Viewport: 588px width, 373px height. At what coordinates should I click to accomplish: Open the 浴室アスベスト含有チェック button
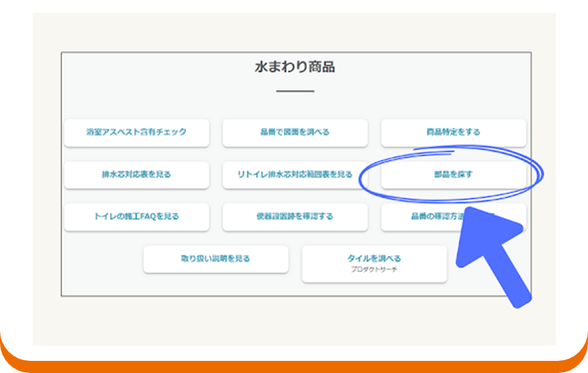click(x=136, y=133)
